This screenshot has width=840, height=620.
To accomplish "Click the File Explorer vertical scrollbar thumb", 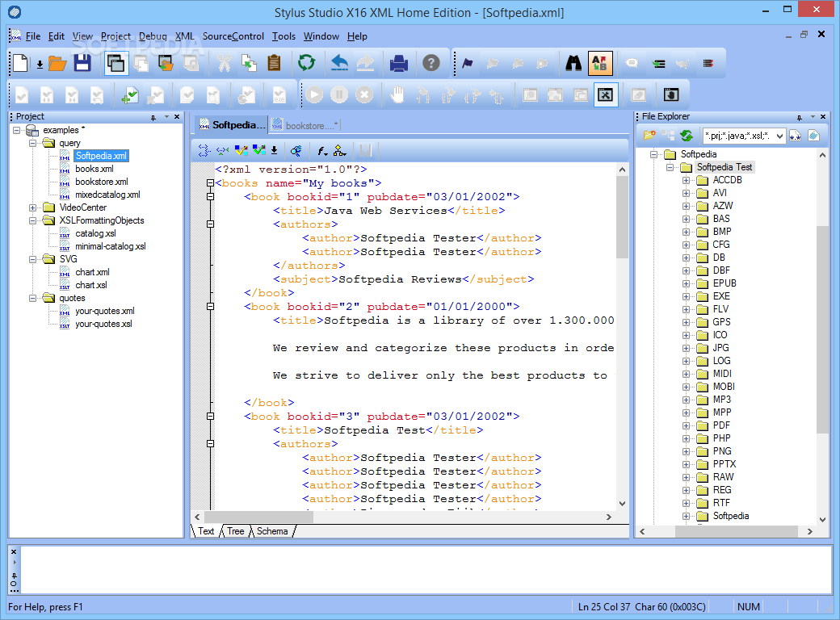I will [x=822, y=329].
